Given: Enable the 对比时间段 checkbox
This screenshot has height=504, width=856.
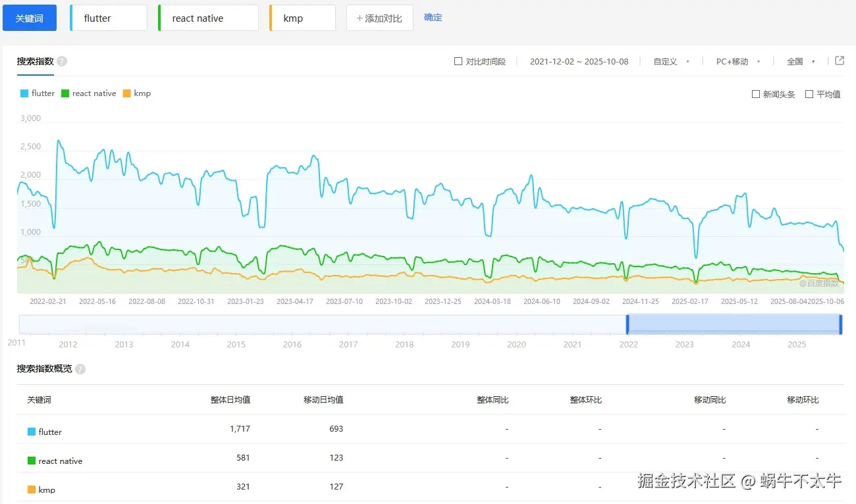Looking at the screenshot, I should [458, 61].
